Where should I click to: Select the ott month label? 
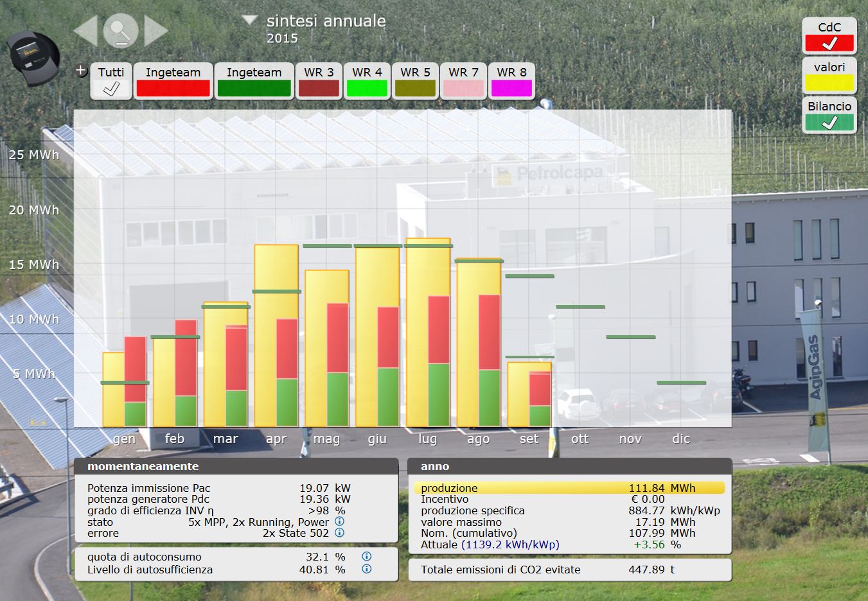coord(580,439)
